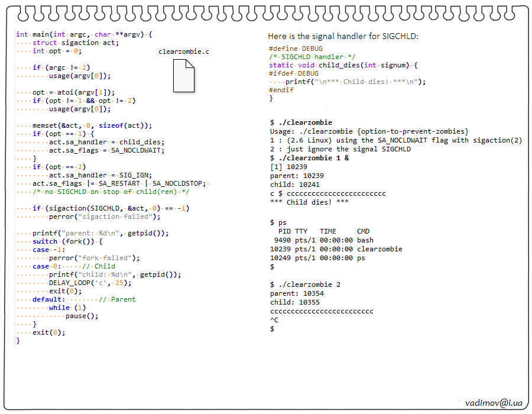532x414 pixels.
Task: Select the struct sigaction act declaration
Action: [x=76, y=43]
